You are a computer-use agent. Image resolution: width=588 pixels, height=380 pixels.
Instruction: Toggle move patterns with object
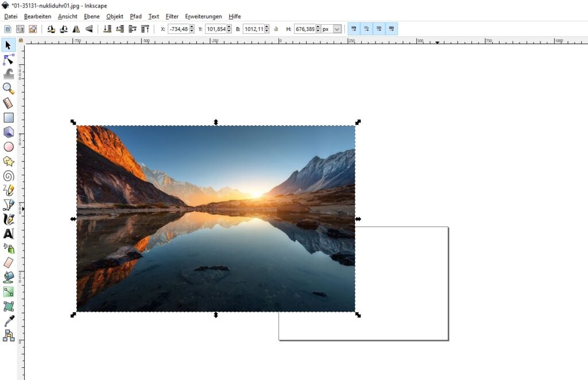(392, 29)
